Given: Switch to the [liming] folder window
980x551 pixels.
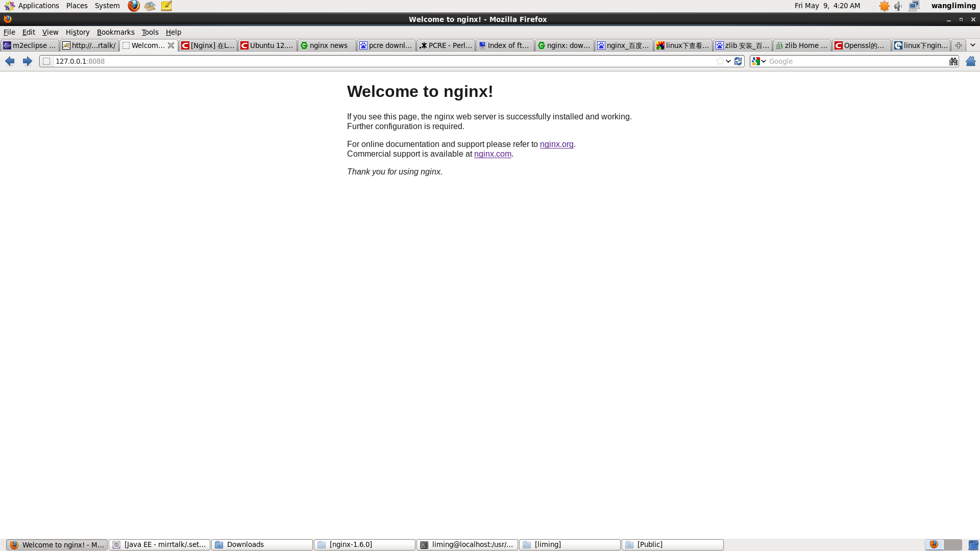Looking at the screenshot, I should coord(570,545).
